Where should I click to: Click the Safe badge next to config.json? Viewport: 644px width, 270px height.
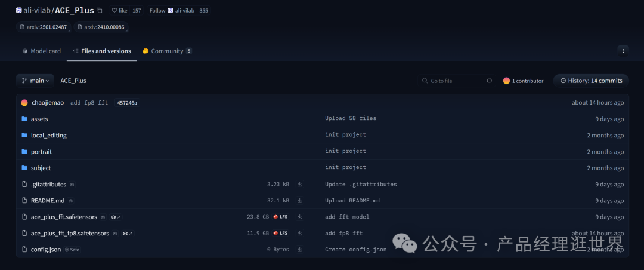[x=72, y=250]
